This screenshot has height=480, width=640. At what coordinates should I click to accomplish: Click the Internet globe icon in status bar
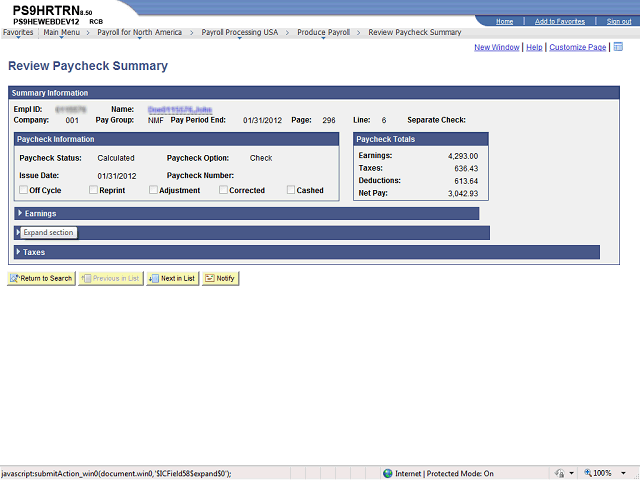[387, 473]
